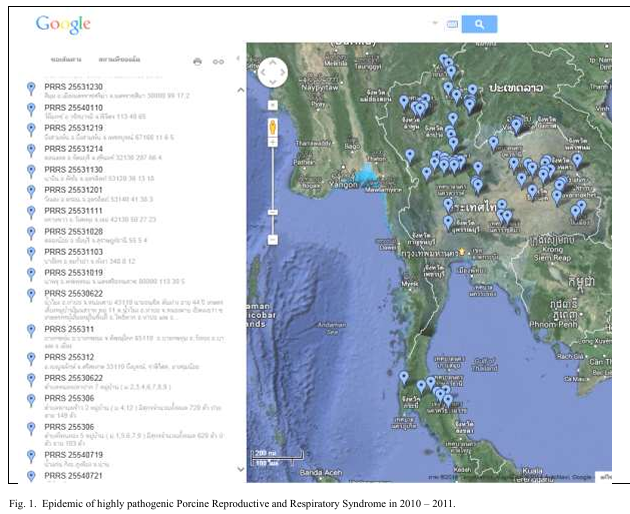Open the PRRS 25540721 list entry title
The width and height of the screenshot is (630, 514).
coord(74,475)
